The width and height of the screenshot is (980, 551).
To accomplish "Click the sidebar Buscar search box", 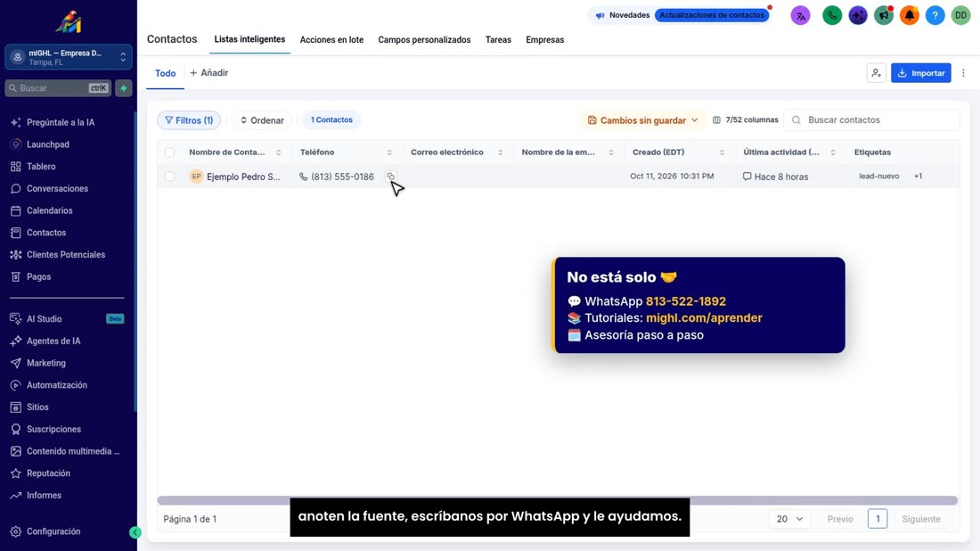I will click(58, 88).
